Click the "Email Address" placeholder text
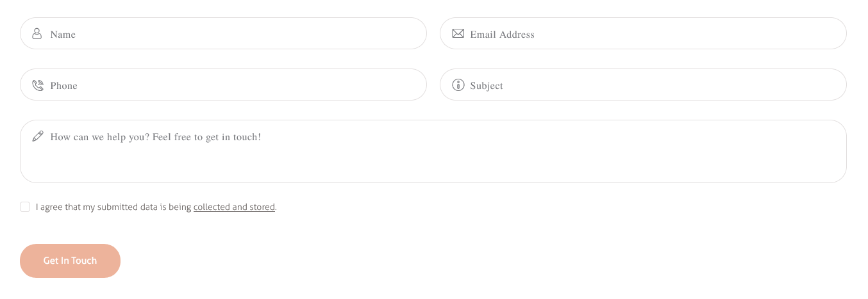The height and width of the screenshot is (299, 868). tap(502, 35)
